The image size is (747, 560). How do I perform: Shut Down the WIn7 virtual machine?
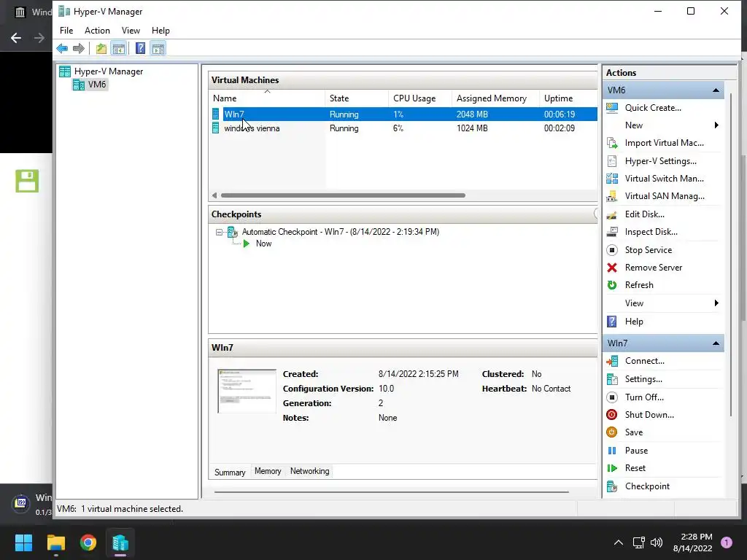(649, 415)
